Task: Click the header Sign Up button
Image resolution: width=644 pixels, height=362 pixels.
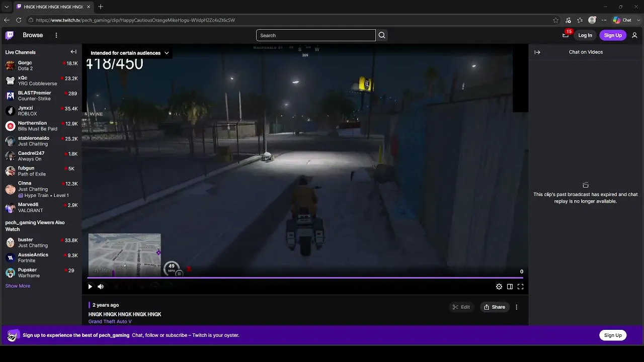Action: (613, 35)
